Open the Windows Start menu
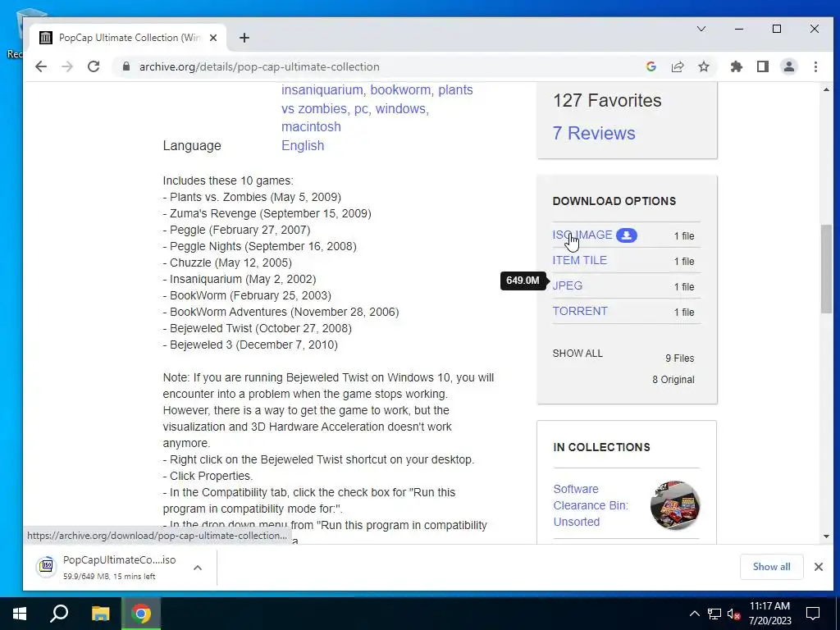Viewport: 840px width, 630px height. 20,614
